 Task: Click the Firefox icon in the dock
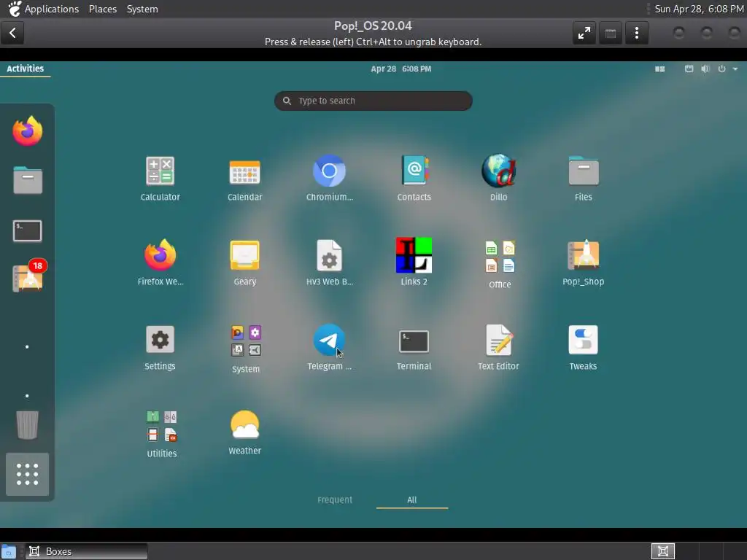tap(27, 131)
